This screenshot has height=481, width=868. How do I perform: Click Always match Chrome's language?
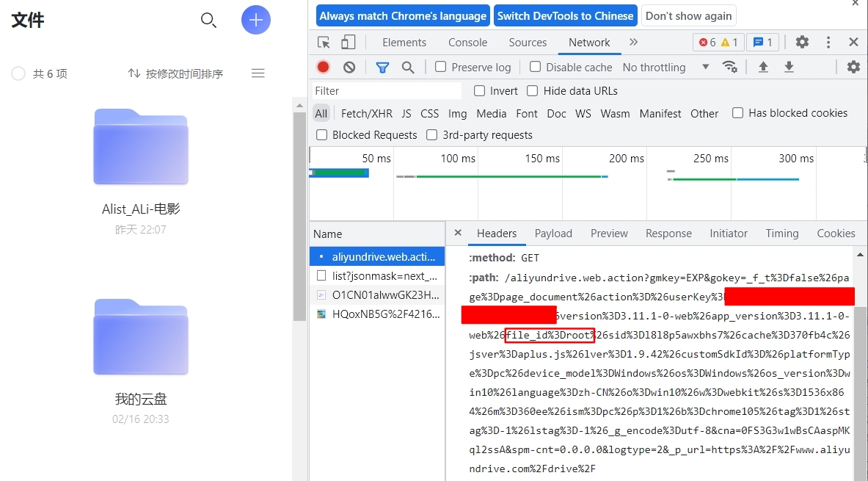pos(403,15)
